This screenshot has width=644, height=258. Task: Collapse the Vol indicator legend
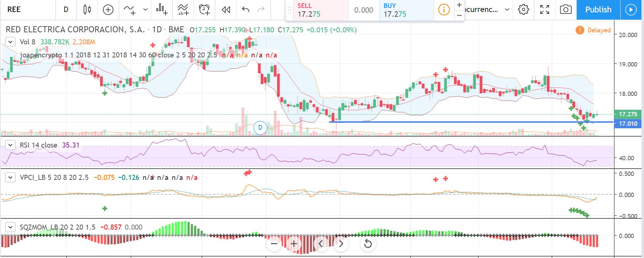coord(10,42)
